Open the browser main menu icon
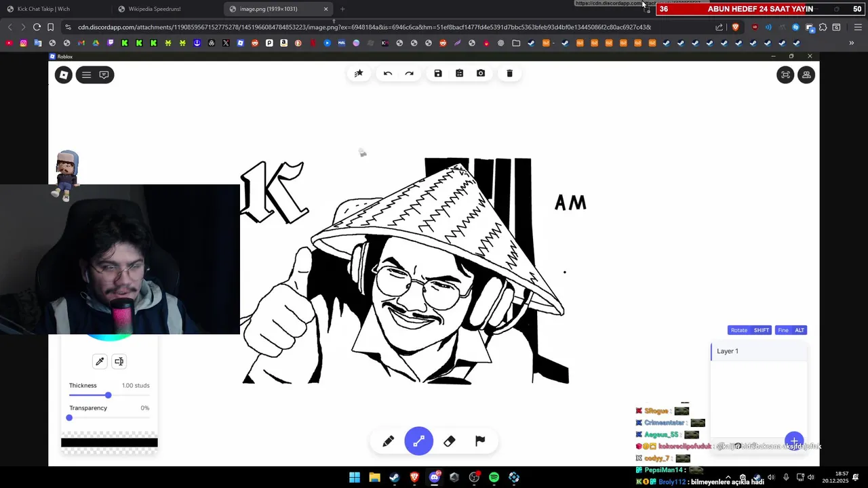Image resolution: width=868 pixels, height=488 pixels. pyautogui.click(x=858, y=27)
